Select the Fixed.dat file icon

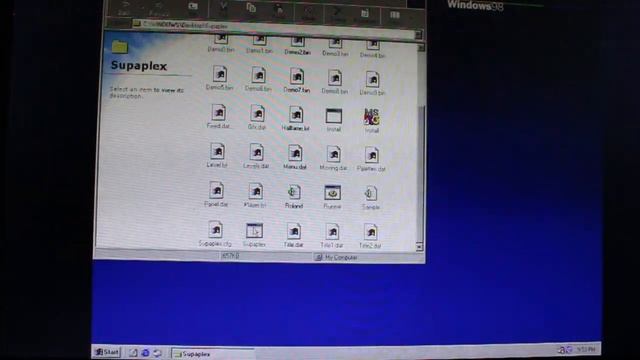[x=219, y=113]
